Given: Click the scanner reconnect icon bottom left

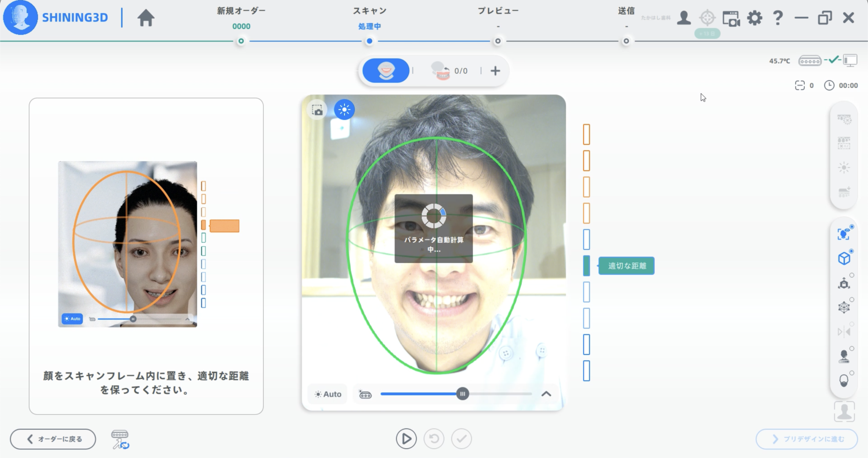Looking at the screenshot, I should [120, 439].
